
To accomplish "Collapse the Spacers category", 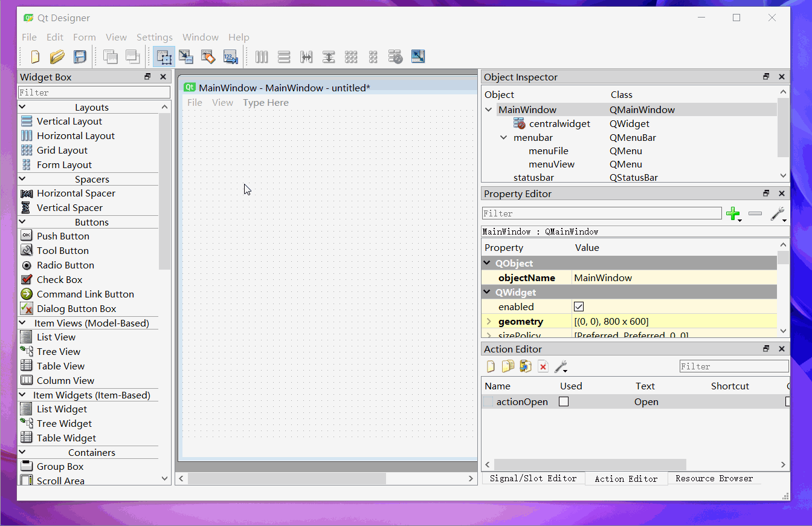I will pyautogui.click(x=23, y=179).
